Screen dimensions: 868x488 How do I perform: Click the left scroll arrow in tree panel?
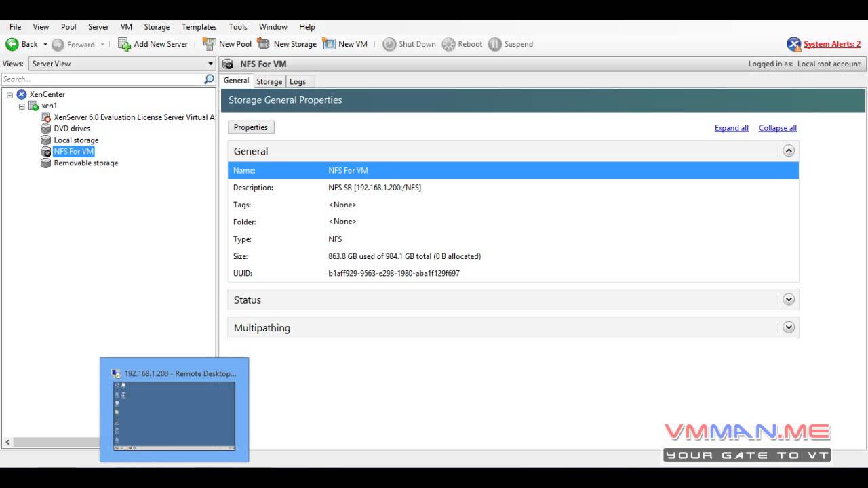[7, 442]
